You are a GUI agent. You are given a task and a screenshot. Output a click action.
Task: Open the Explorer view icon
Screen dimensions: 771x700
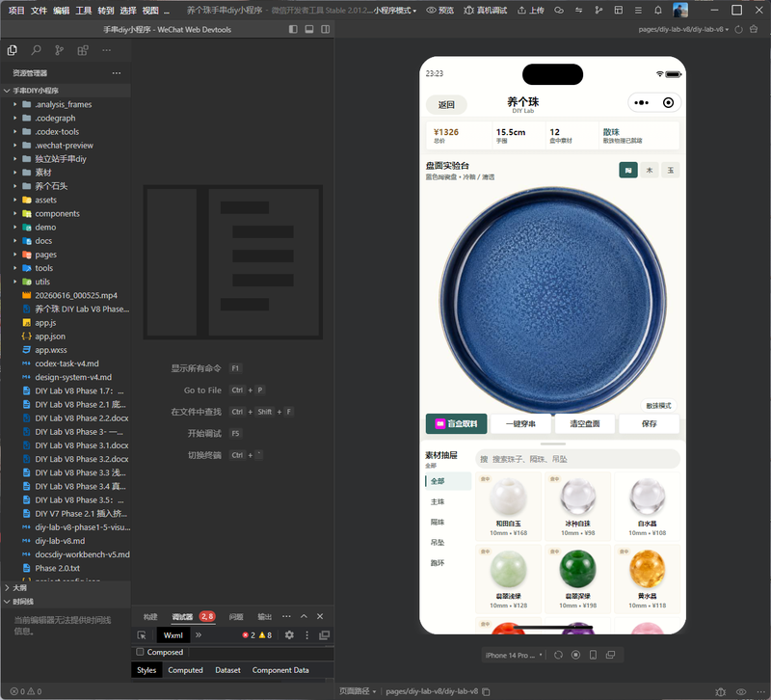(x=13, y=50)
